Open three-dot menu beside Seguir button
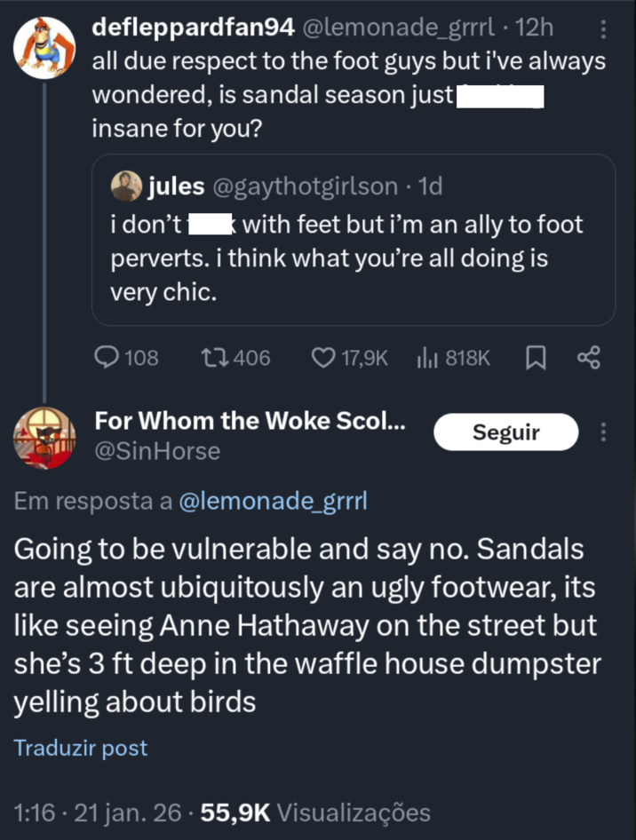Viewport: 636px width, 840px height. [604, 432]
